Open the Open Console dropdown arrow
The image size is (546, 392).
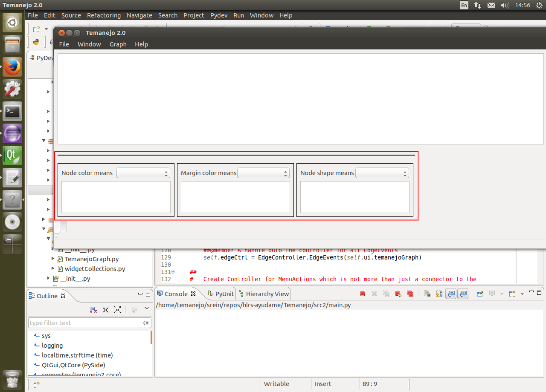point(522,294)
